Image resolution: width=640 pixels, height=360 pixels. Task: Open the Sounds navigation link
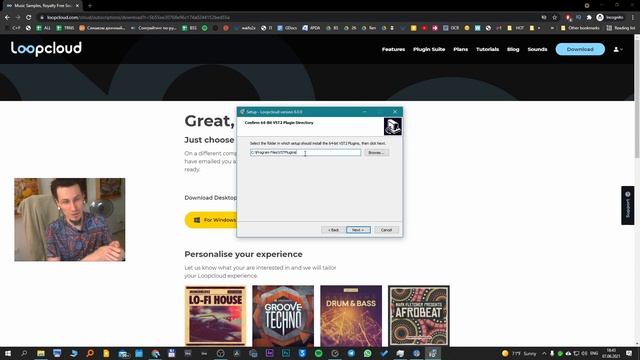pos(537,49)
